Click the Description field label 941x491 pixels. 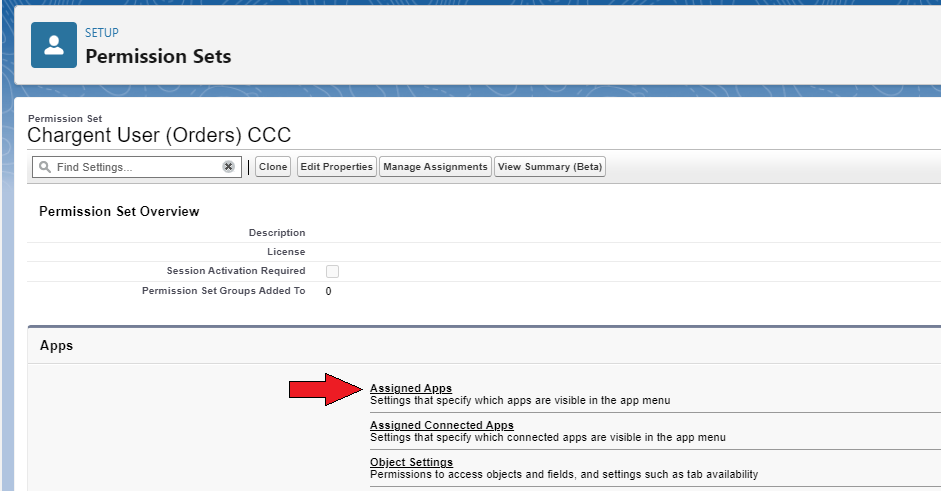tap(277, 233)
